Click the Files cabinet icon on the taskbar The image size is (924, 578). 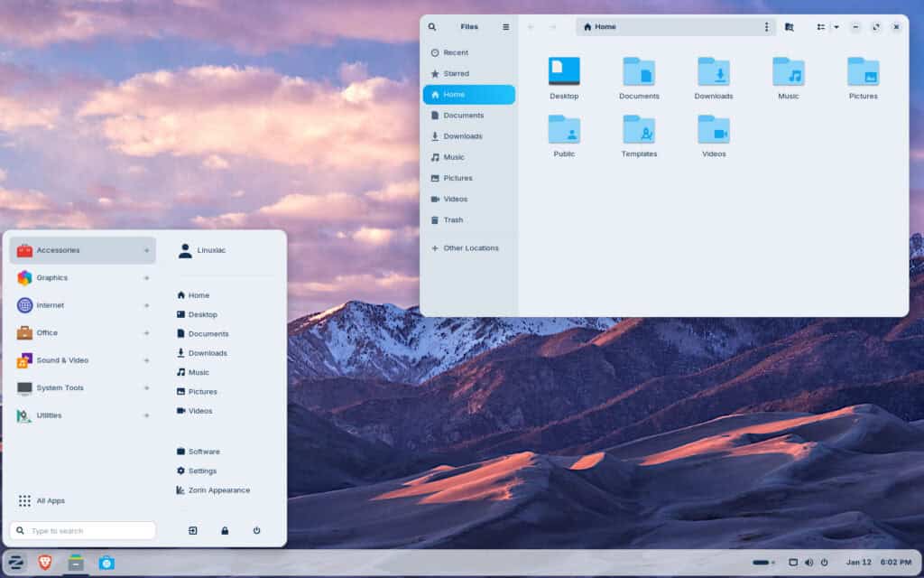(77, 562)
